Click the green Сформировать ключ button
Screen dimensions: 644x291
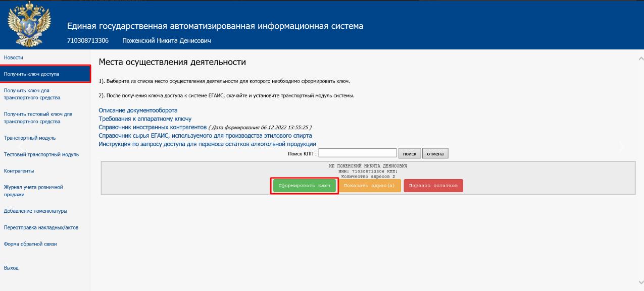tap(305, 186)
